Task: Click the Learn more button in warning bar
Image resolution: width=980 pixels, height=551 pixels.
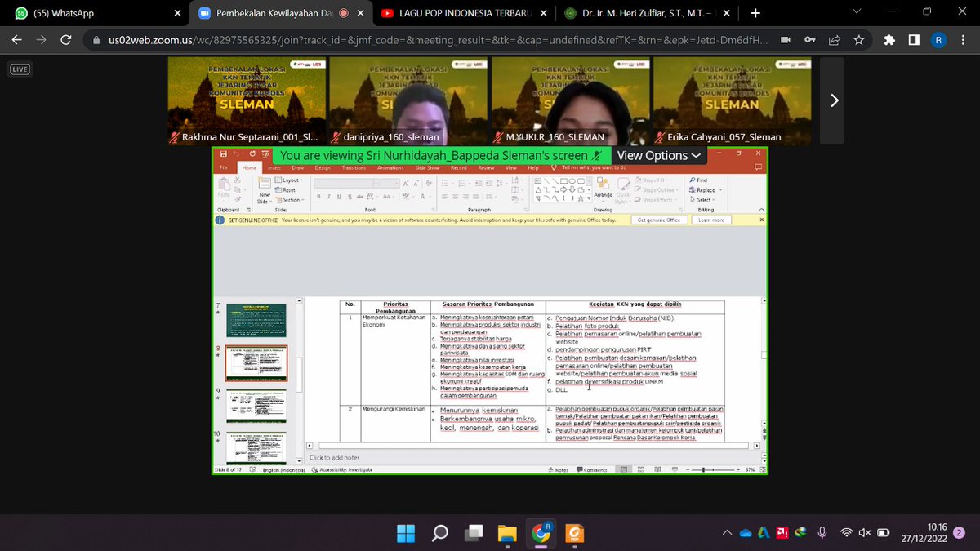Action: (x=710, y=220)
